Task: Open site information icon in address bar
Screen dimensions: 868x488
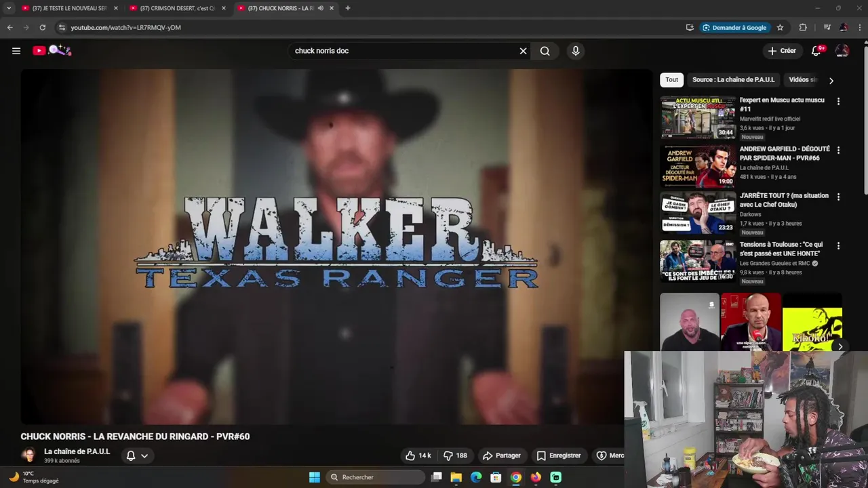Action: tap(62, 28)
